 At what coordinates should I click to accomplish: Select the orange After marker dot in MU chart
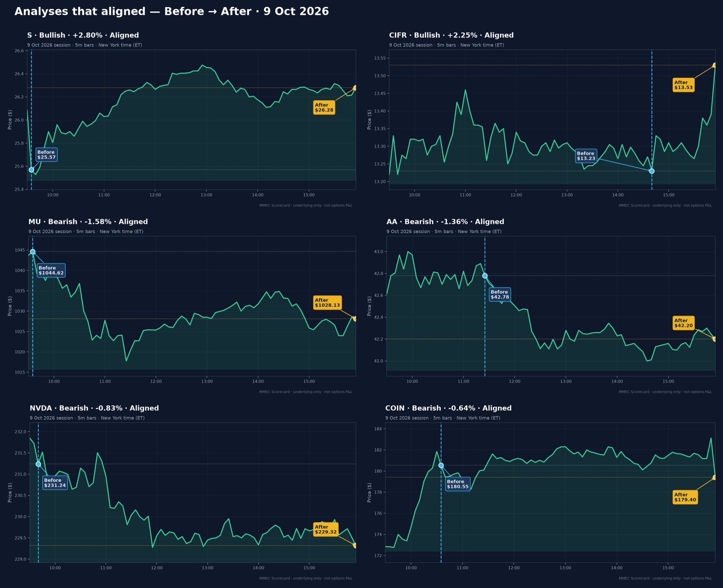click(355, 319)
